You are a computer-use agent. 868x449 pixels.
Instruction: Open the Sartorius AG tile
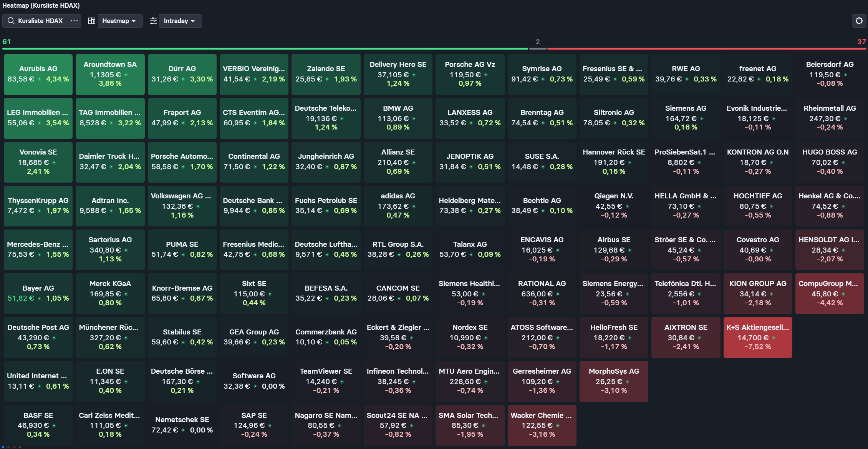[x=110, y=250]
